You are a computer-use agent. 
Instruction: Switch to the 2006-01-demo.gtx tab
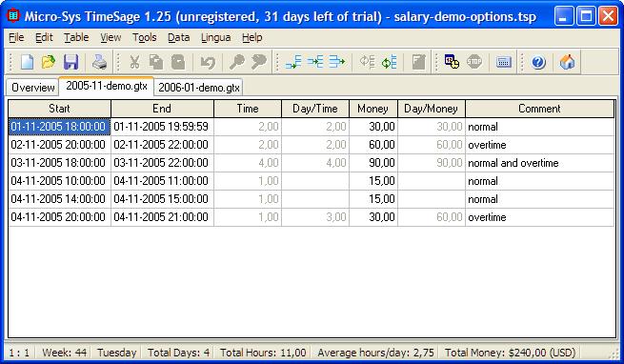(198, 88)
